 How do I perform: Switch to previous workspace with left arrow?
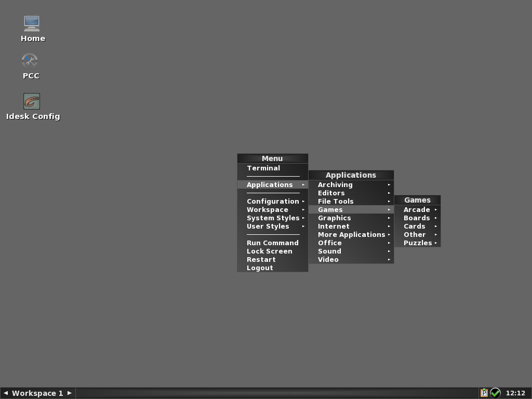(x=5, y=393)
